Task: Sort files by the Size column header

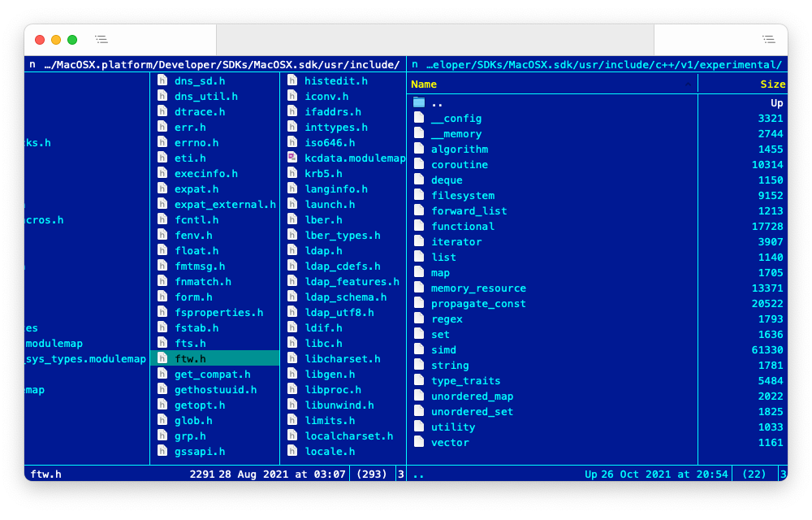Action: pos(772,84)
